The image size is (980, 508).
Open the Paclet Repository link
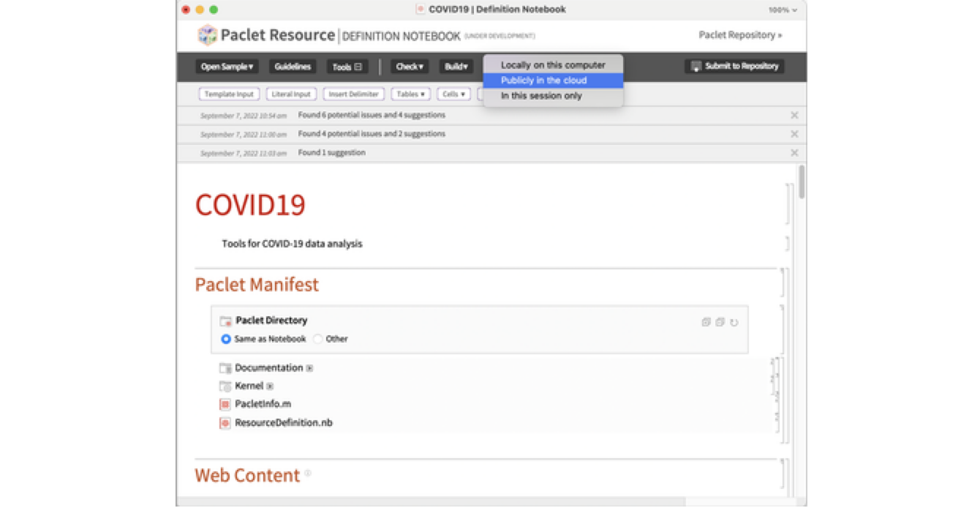739,35
